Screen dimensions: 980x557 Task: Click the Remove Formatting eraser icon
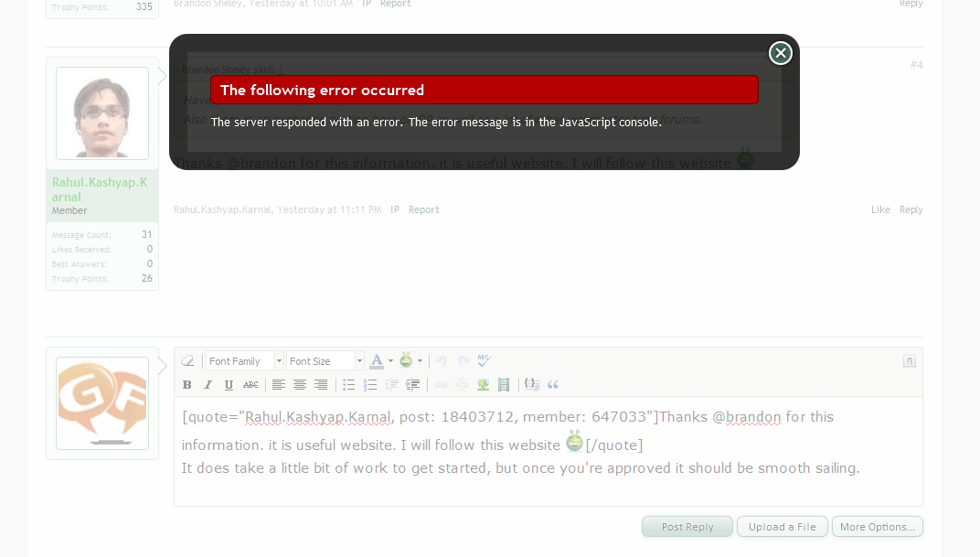(x=187, y=360)
